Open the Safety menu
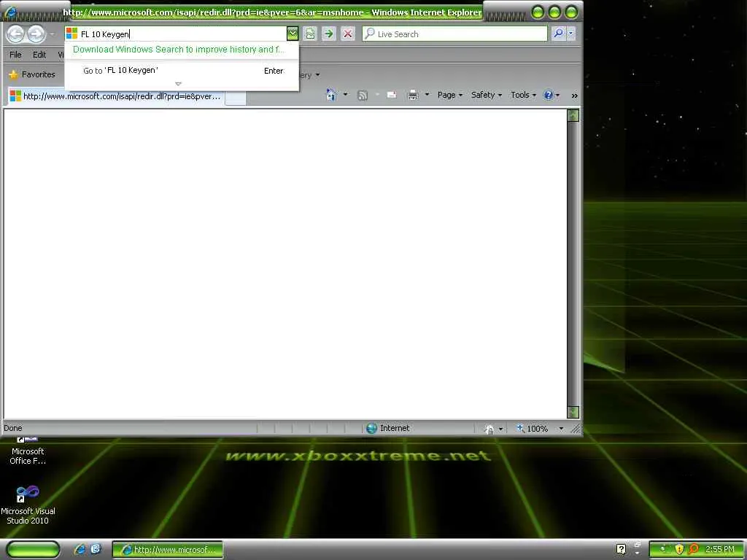This screenshot has width=747, height=560. coord(487,95)
